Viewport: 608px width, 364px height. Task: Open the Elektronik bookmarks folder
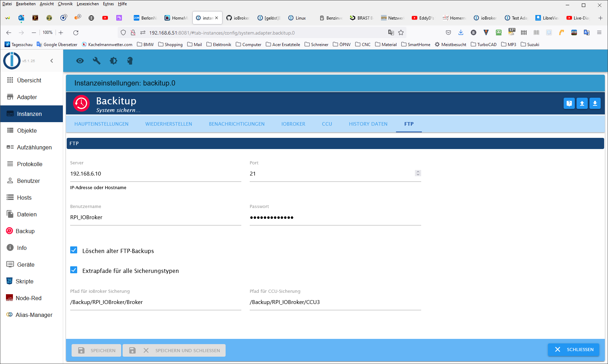tap(219, 45)
